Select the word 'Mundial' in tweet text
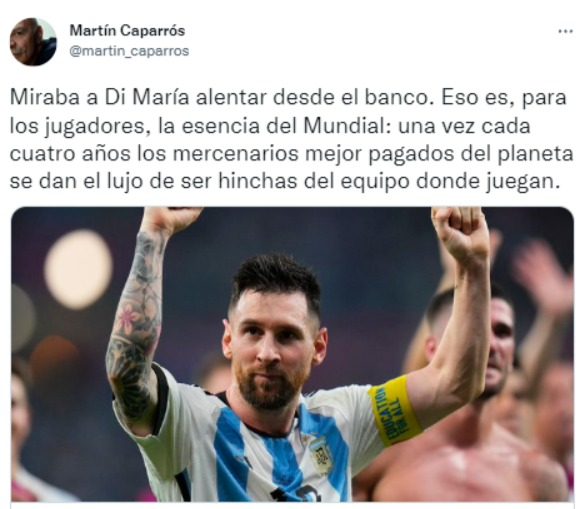 (x=346, y=126)
